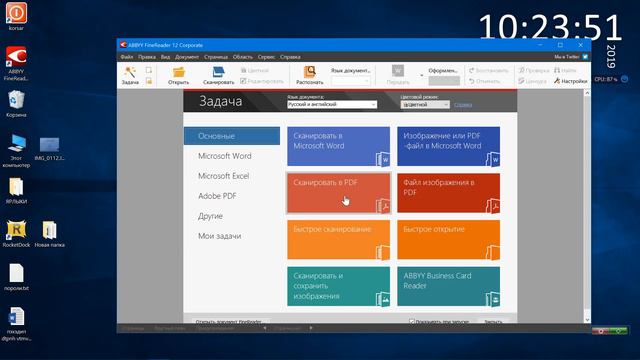Select the IMG_0112 desktop file
The width and height of the screenshot is (640, 360).
[49, 149]
